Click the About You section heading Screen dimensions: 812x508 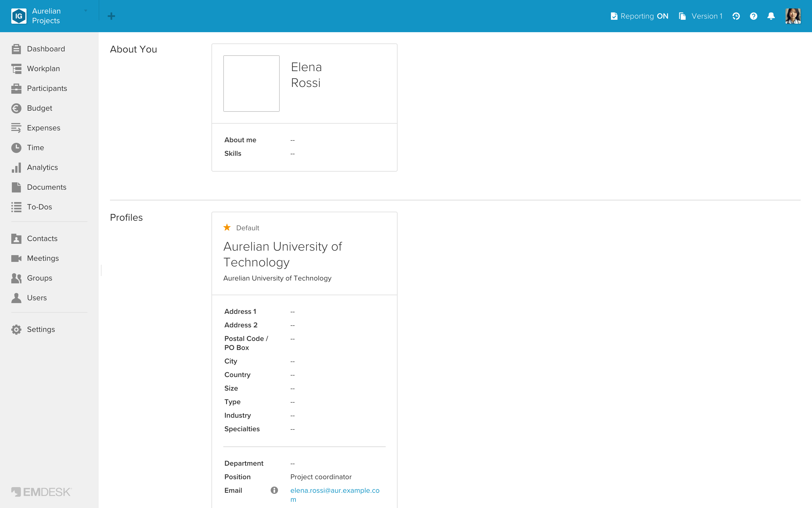134,49
